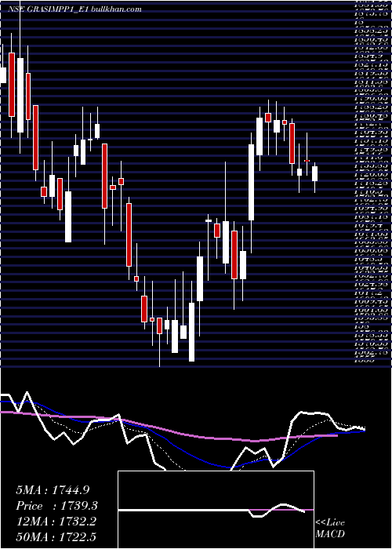
Task: Click the 12MA : 1732.2 value
Action: pyautogui.click(x=56, y=522)
